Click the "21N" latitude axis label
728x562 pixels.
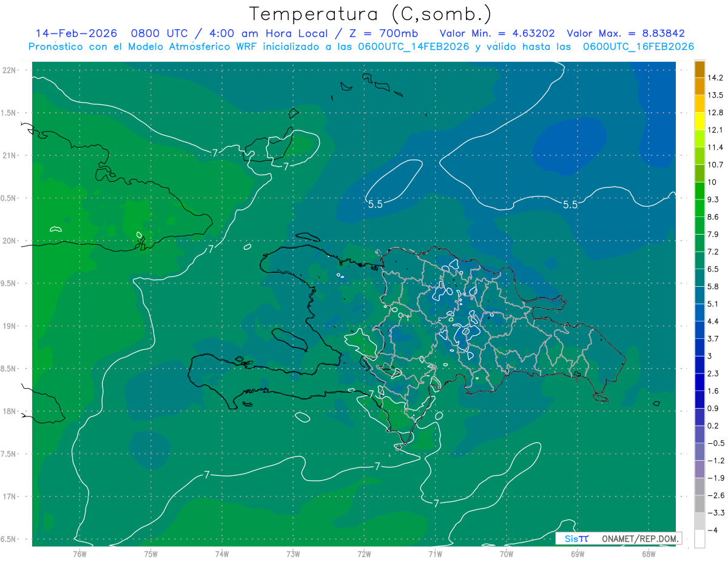(x=10, y=156)
